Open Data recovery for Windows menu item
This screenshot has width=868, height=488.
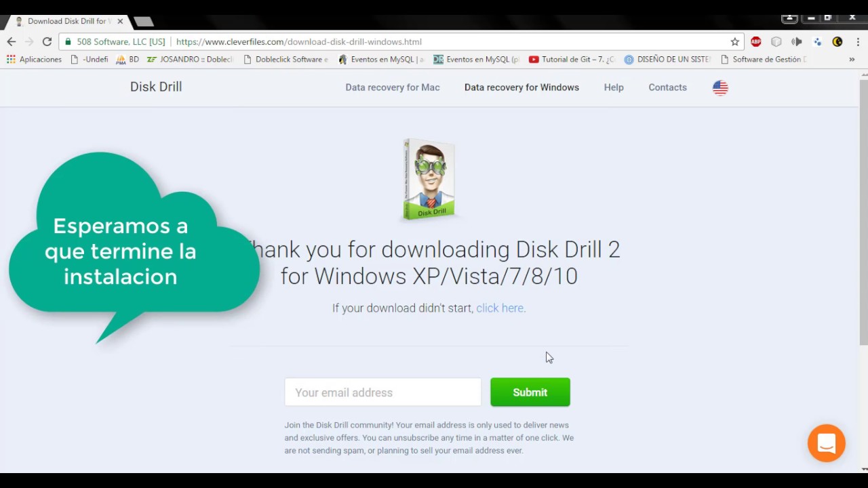(521, 87)
